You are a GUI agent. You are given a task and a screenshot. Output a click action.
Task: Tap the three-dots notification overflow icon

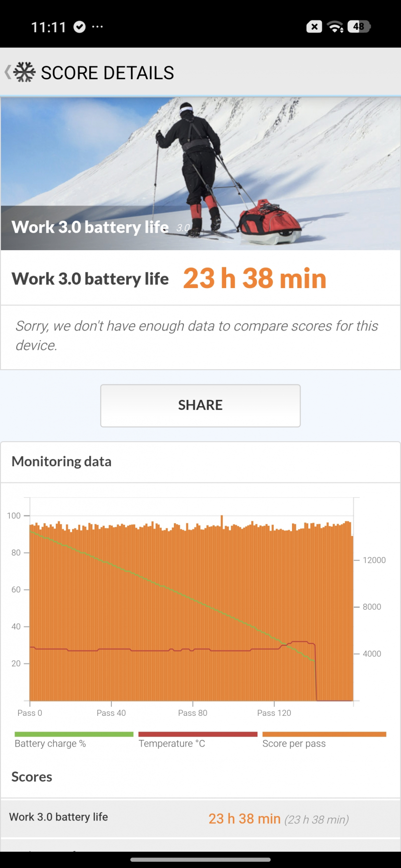(97, 27)
